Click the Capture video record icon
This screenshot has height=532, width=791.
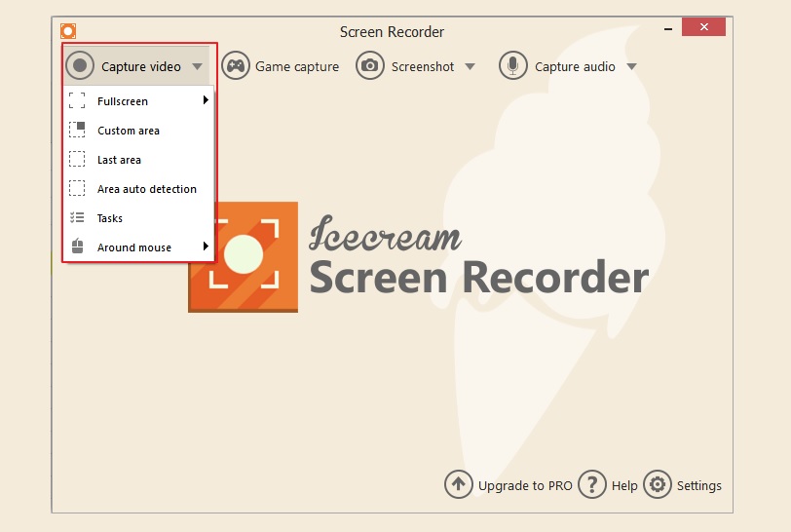coord(80,65)
